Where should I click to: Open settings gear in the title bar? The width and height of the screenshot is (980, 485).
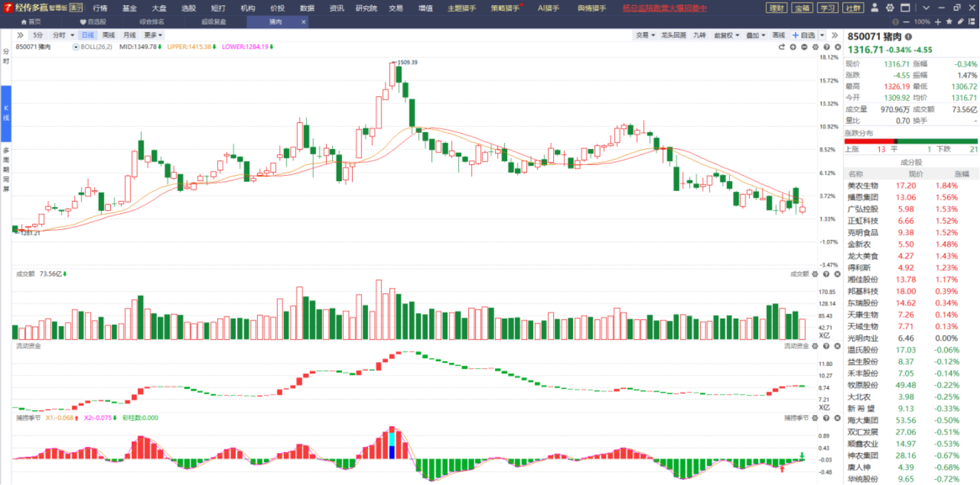click(890, 8)
